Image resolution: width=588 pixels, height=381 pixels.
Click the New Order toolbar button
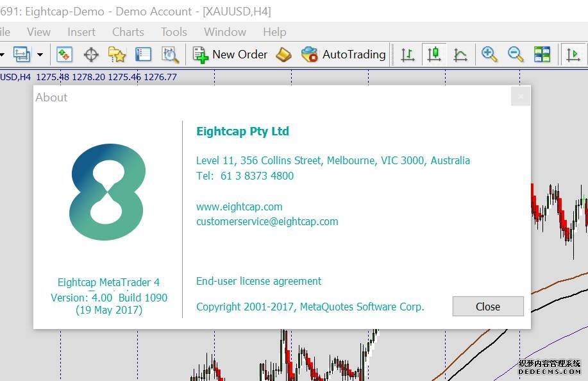point(230,55)
